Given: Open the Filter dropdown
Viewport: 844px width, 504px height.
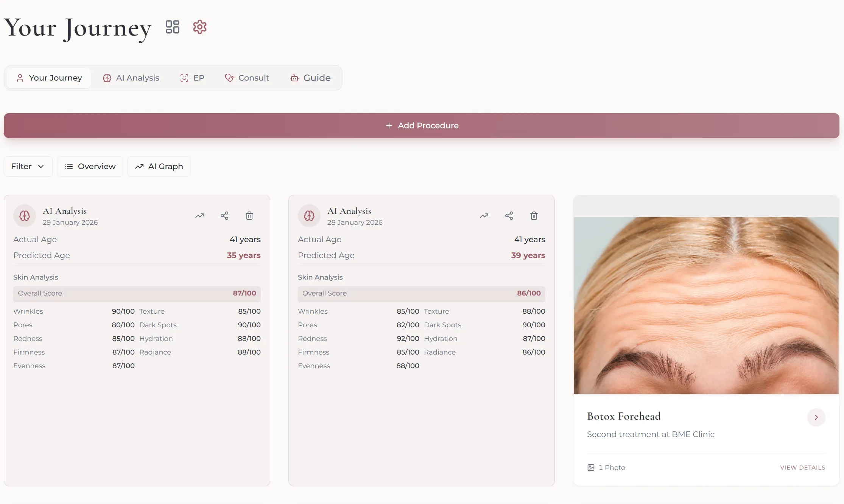Looking at the screenshot, I should 28,166.
